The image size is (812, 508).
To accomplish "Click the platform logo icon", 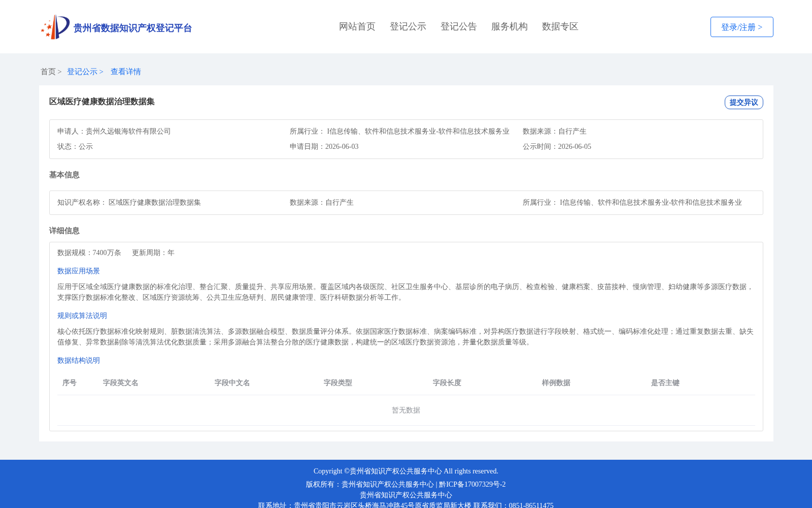I will [x=55, y=27].
